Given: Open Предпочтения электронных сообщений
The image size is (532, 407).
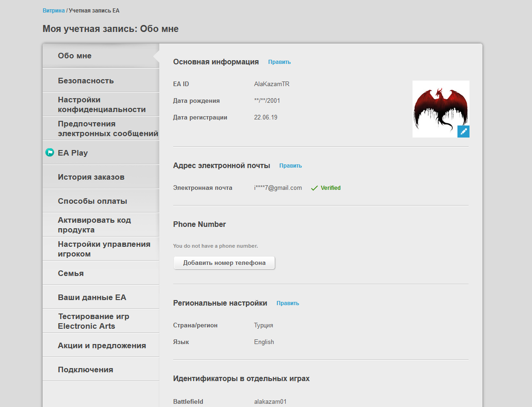Looking at the screenshot, I should click(x=101, y=129).
